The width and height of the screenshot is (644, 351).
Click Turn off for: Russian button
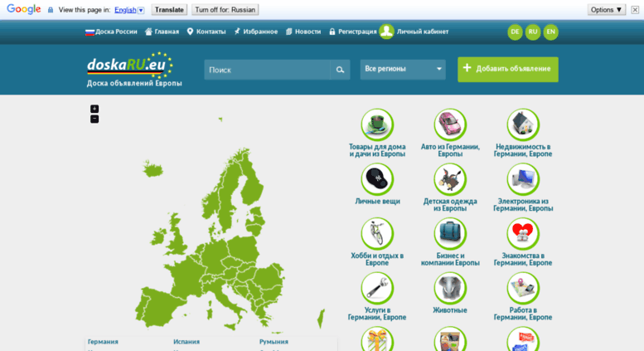point(225,9)
